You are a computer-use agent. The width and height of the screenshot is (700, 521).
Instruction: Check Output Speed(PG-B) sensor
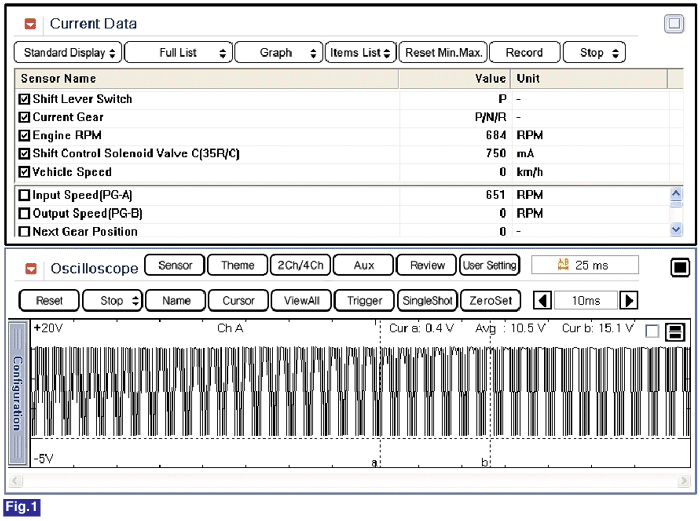[25, 213]
